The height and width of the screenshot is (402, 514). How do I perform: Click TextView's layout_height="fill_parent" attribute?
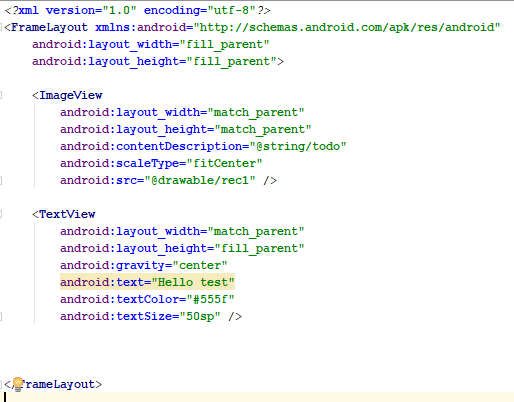click(x=182, y=248)
